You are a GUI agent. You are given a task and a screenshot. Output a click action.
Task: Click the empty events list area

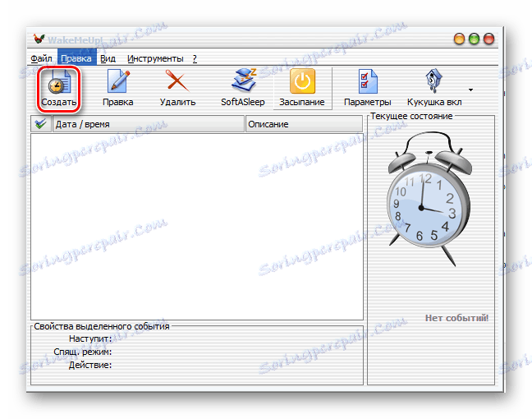click(x=197, y=227)
